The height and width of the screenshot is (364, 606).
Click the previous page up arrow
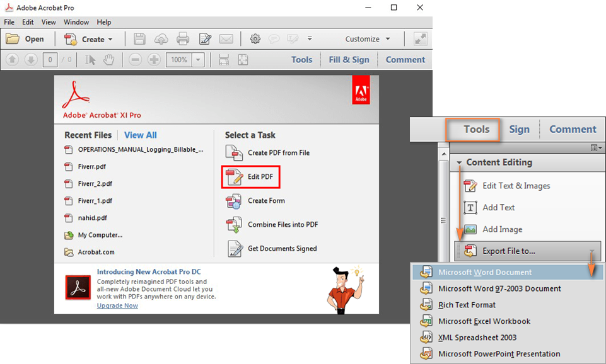[13, 59]
